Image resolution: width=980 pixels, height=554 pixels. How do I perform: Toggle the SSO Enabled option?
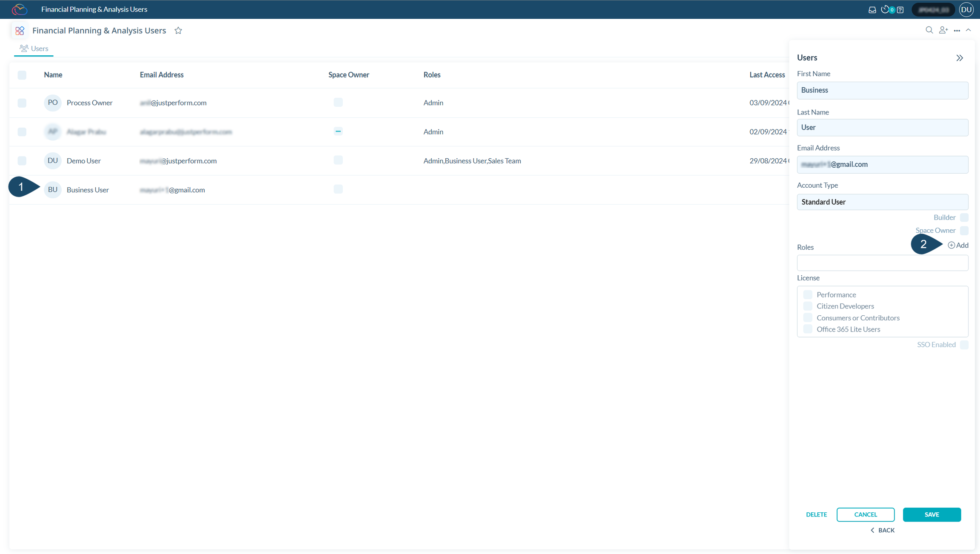(x=965, y=345)
